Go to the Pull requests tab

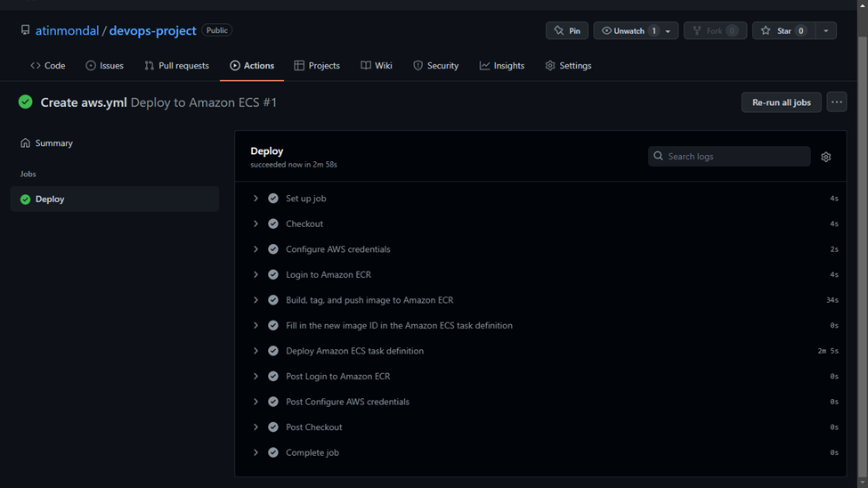point(176,65)
